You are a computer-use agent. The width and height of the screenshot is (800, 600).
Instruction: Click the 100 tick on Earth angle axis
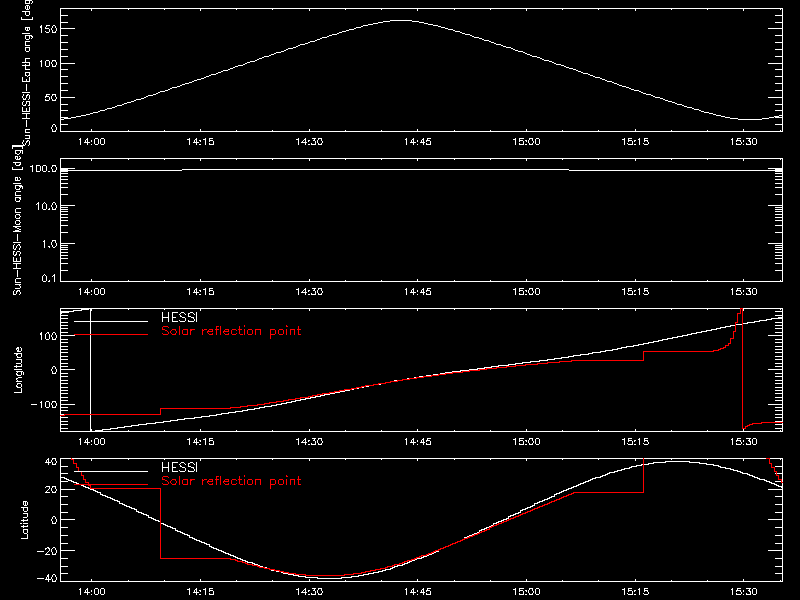(47, 63)
